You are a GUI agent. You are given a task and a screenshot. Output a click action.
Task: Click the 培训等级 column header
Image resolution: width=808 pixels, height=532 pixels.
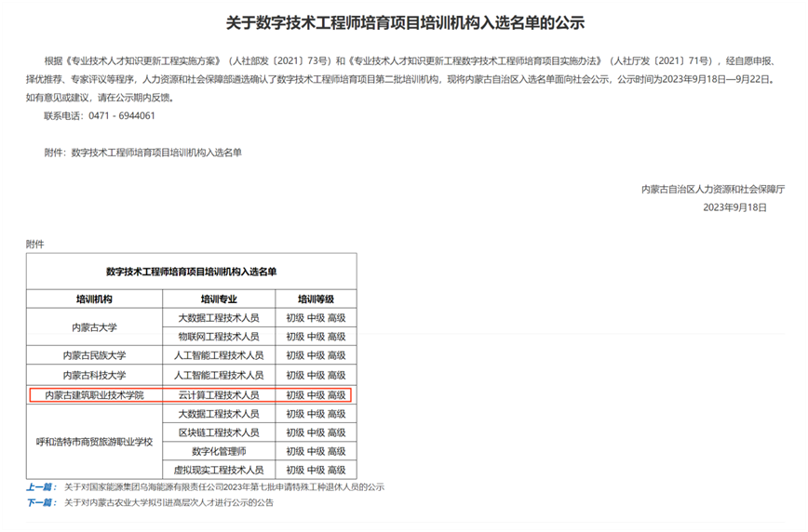point(316,299)
